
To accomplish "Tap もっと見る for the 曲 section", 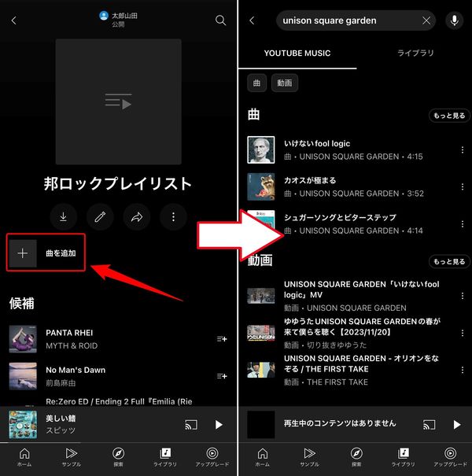I will [x=449, y=116].
